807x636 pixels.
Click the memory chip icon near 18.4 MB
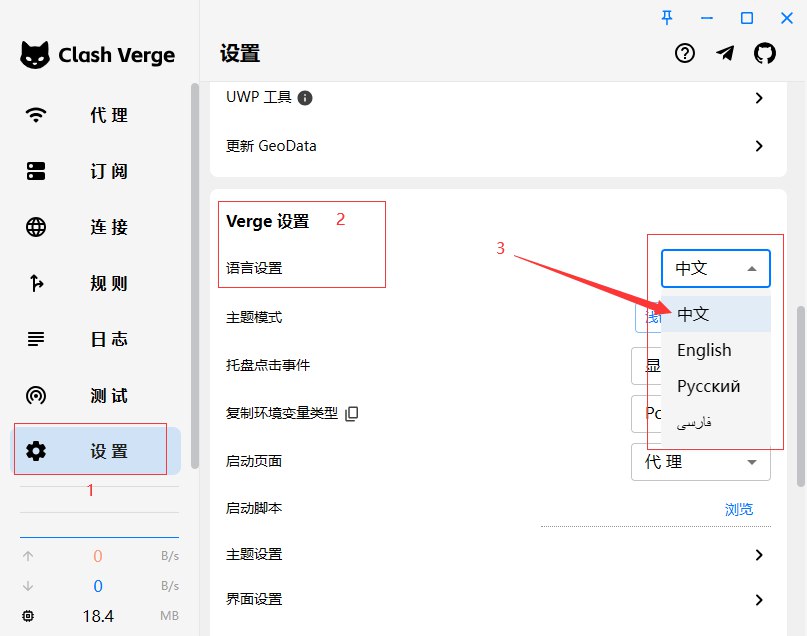28,616
